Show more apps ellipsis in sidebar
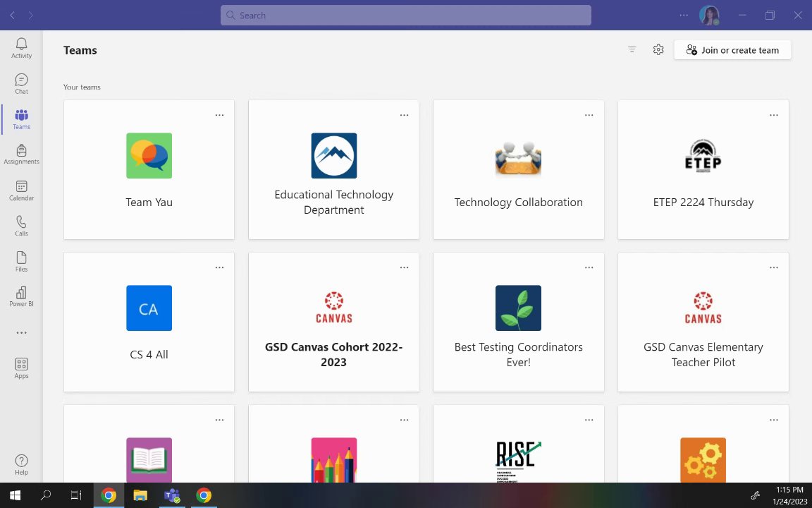The image size is (812, 508). [x=21, y=333]
